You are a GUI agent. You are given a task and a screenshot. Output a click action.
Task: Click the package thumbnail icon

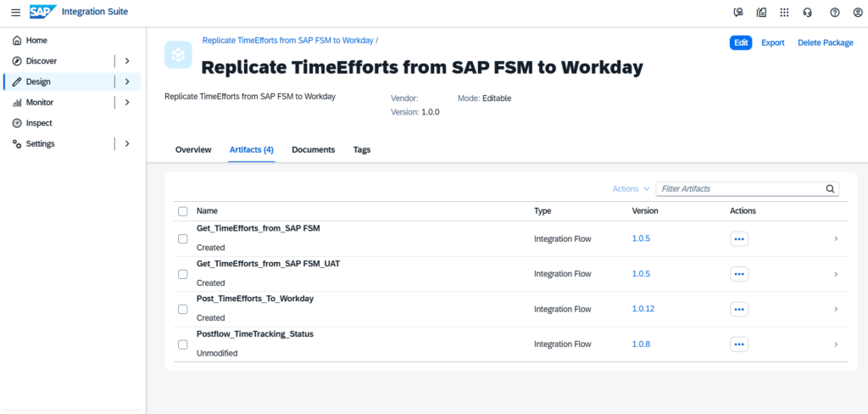[178, 55]
